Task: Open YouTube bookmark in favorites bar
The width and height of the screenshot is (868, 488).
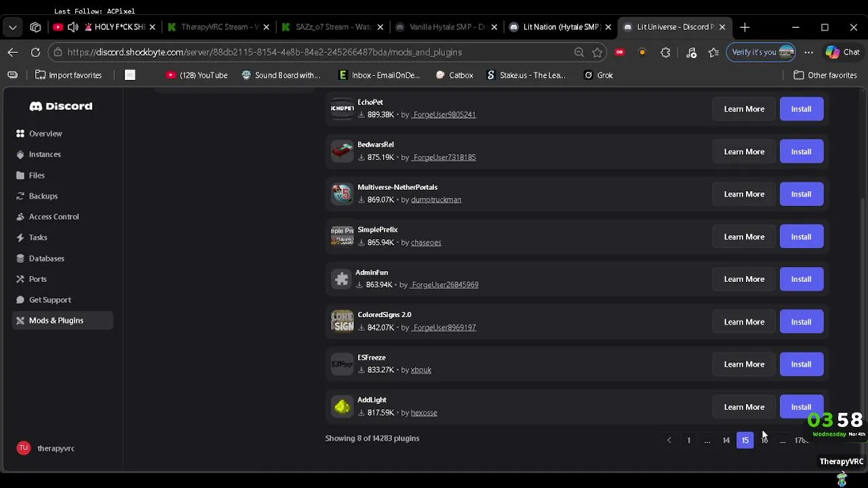Action: (x=197, y=75)
